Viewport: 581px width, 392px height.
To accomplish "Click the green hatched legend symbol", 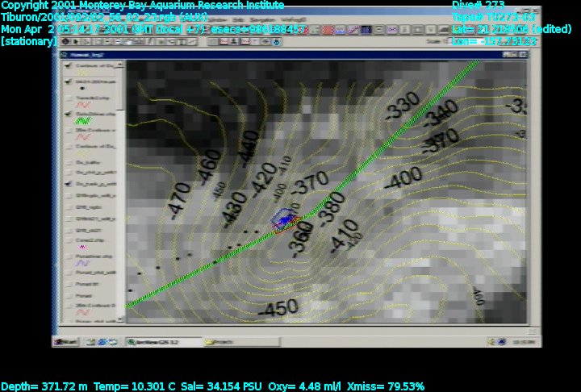I will coord(83,121).
